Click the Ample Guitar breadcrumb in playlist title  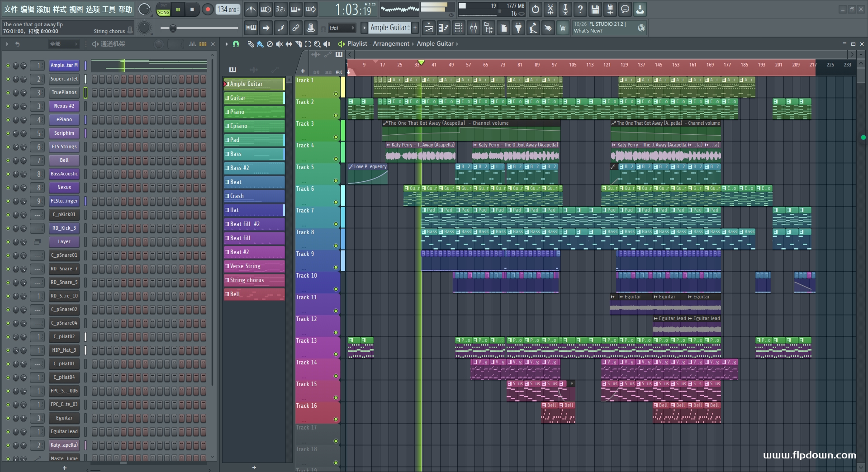point(435,44)
